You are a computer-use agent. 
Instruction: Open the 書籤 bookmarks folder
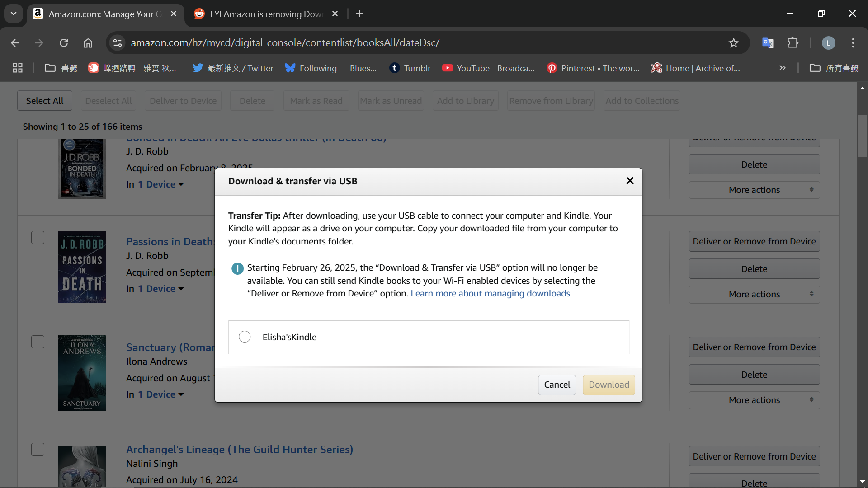coord(61,68)
